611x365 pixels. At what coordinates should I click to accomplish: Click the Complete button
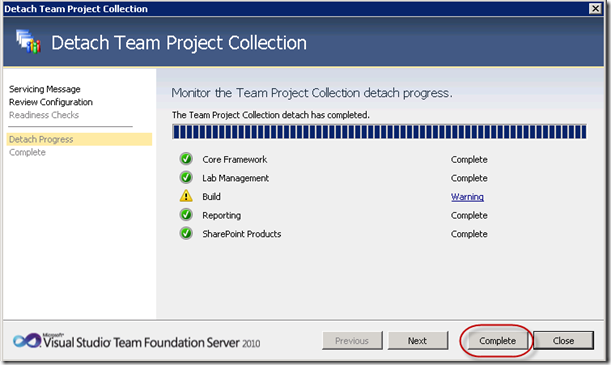497,341
